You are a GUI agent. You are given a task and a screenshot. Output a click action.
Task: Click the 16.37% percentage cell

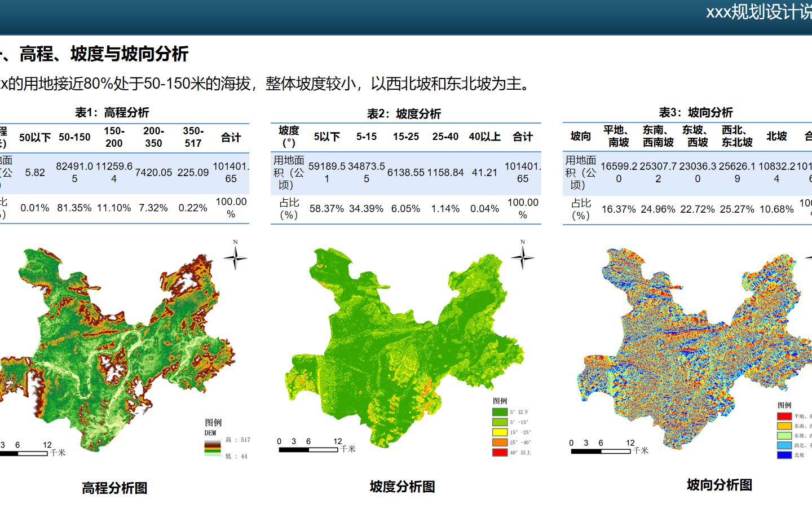pyautogui.click(x=619, y=209)
